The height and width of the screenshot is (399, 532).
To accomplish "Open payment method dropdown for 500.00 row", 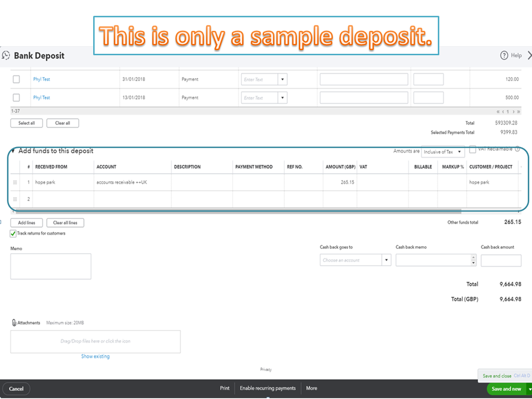I will (282, 97).
